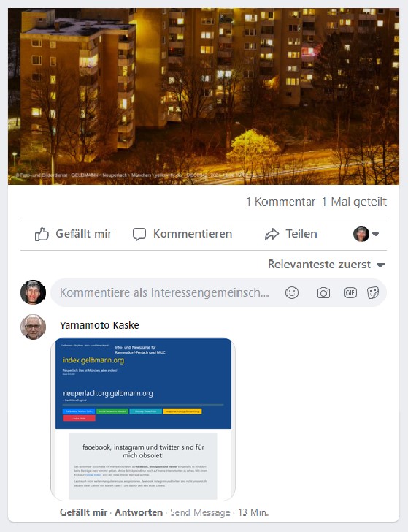Click Send Message under the comment
408x532 pixels.
coord(200,512)
